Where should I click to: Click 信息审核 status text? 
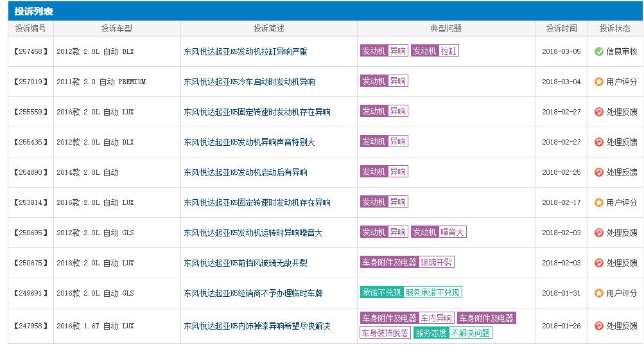(622, 51)
